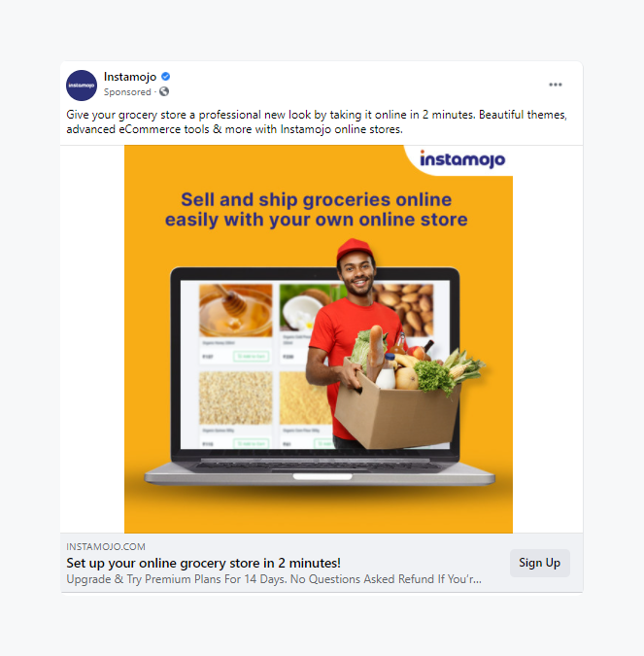Click the Instamojo page name
This screenshot has height=656, width=644.
[x=130, y=77]
